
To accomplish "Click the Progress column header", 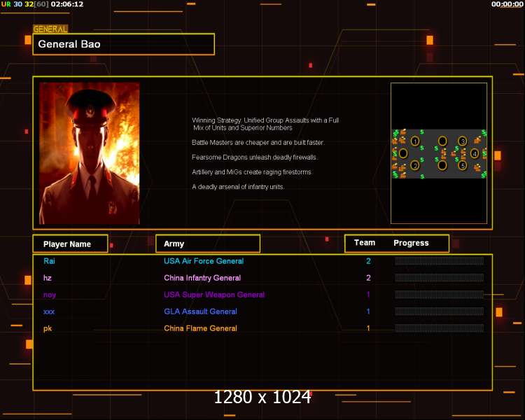I will pyautogui.click(x=411, y=243).
